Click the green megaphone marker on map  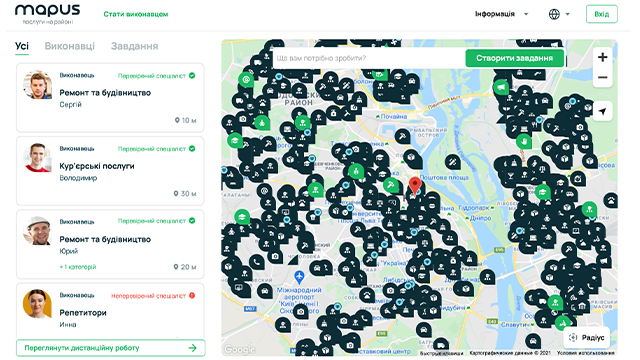tap(501, 87)
